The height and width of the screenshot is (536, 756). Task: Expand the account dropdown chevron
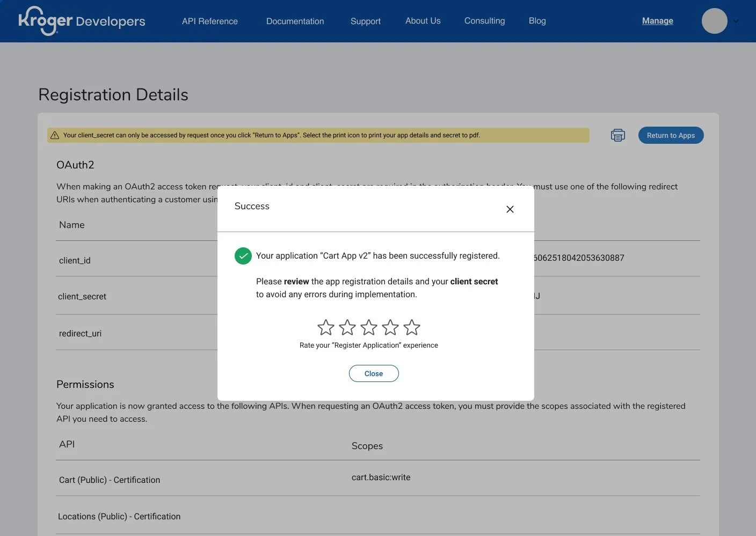pyautogui.click(x=736, y=21)
